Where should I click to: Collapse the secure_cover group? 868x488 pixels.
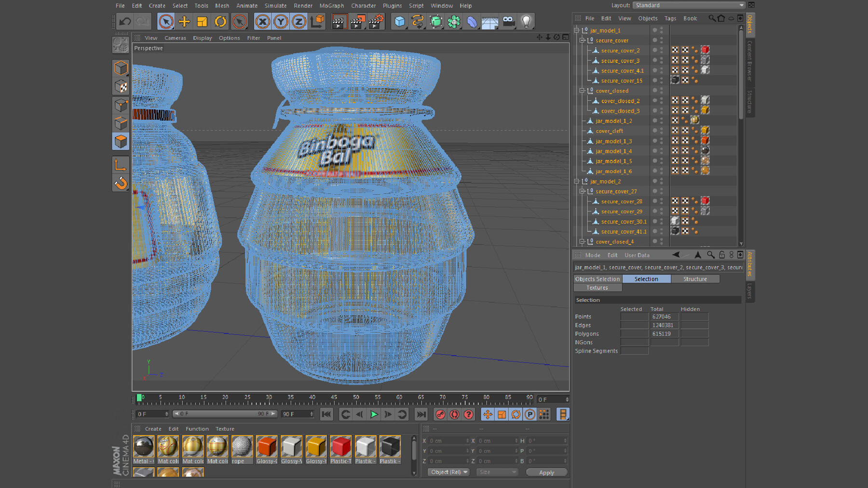583,40
